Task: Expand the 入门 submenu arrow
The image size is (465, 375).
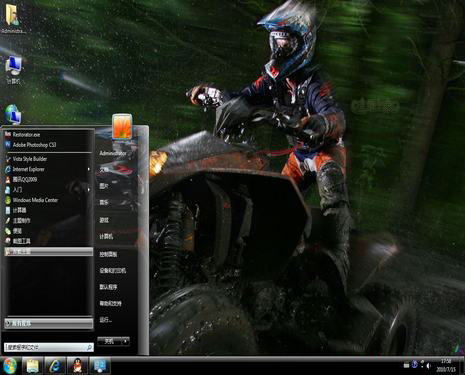Action: pyautogui.click(x=89, y=190)
